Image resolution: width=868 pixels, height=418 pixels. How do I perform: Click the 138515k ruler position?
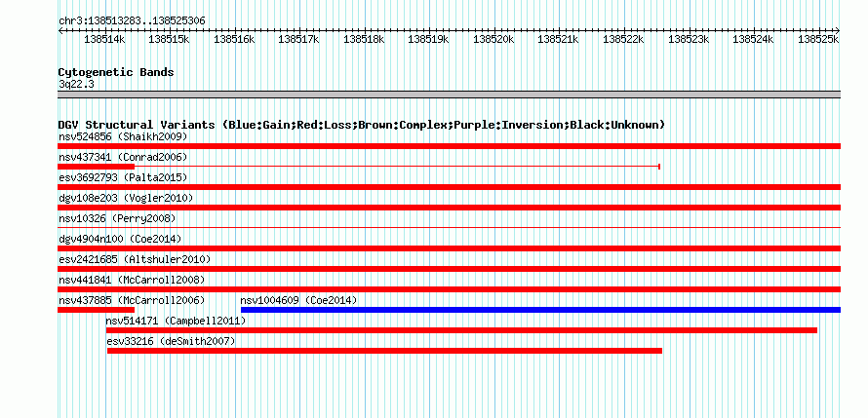169,39
